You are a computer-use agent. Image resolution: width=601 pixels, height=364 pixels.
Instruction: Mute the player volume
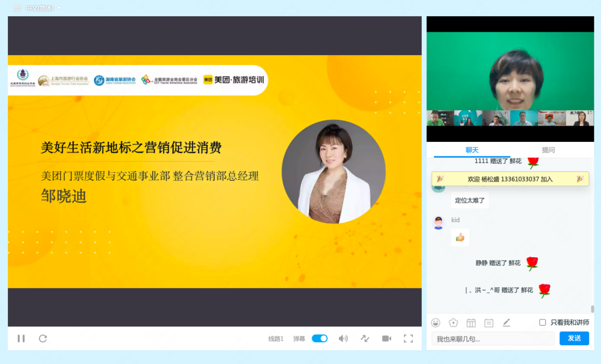click(x=343, y=338)
